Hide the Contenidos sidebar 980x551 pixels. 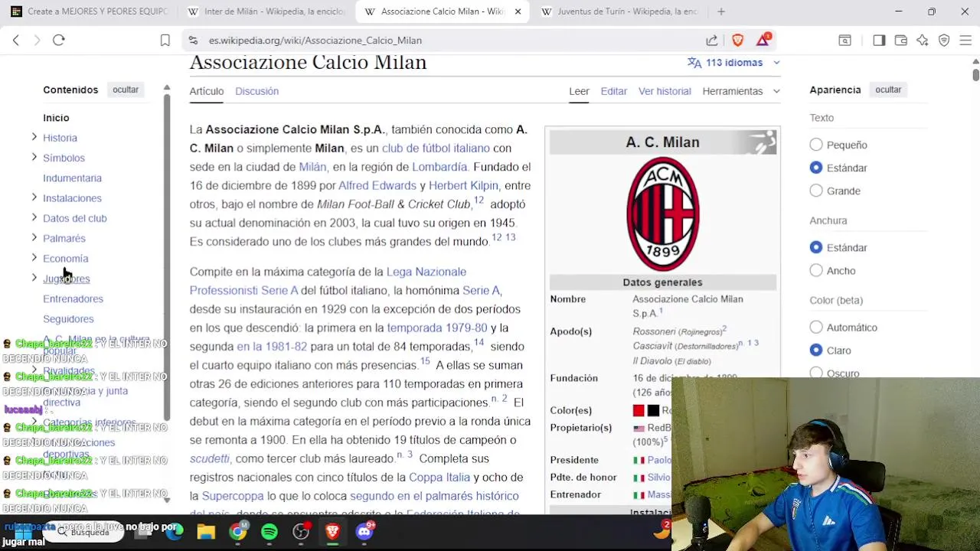tap(126, 90)
